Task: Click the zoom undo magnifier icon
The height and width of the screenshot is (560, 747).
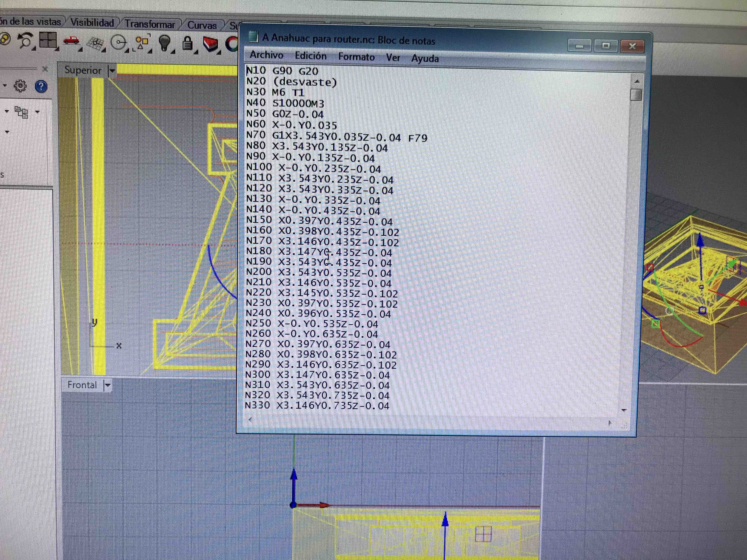Action: click(25, 40)
